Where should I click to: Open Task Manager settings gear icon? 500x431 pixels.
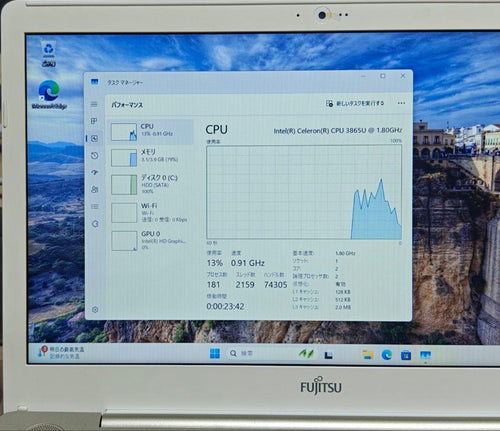(x=95, y=310)
